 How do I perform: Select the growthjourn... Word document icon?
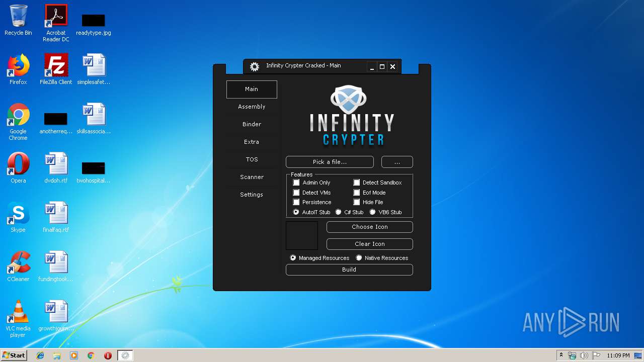(56, 316)
